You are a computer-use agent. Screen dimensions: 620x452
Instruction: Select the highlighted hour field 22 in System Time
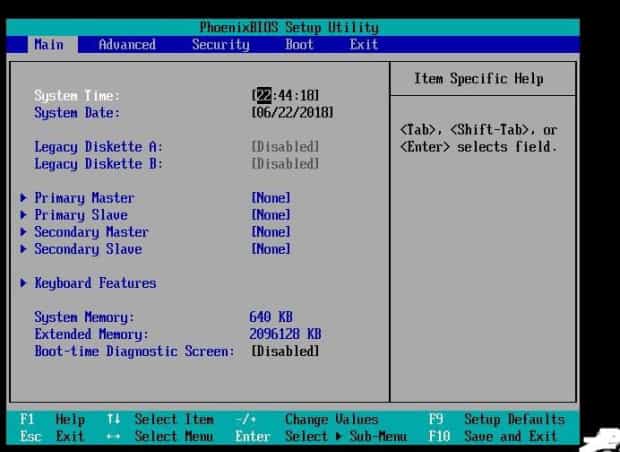264,95
